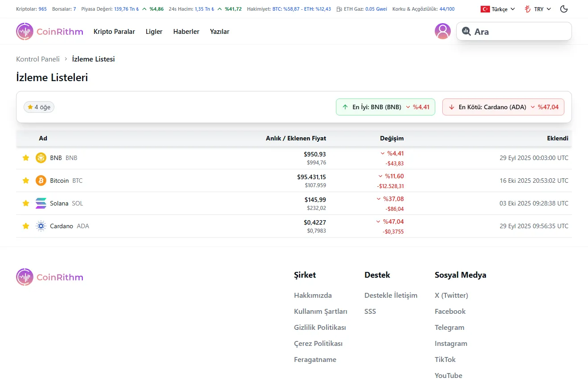588x386 pixels.
Task: Click the Kontrol Paneli breadcrumb link
Action: pyautogui.click(x=38, y=59)
